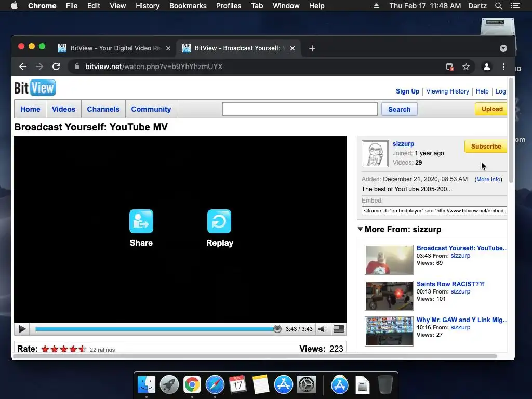Click the blocked pop-up icon in address bar
Image resolution: width=532 pixels, height=399 pixels.
tap(449, 67)
